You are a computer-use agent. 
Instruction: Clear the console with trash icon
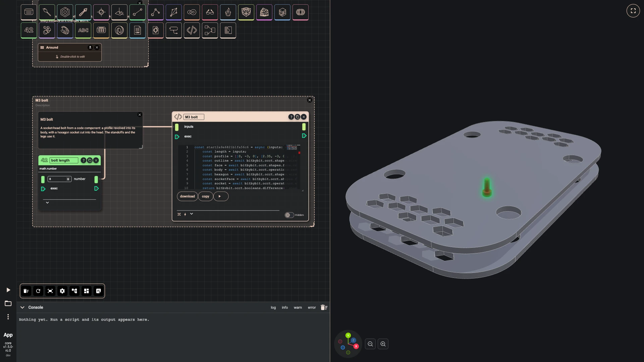pyautogui.click(x=324, y=307)
